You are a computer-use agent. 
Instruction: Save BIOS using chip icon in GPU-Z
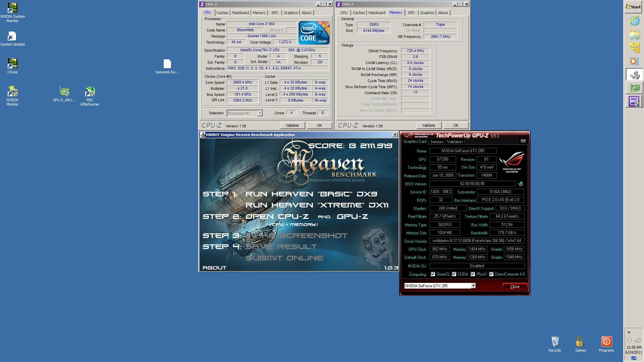[521, 184]
